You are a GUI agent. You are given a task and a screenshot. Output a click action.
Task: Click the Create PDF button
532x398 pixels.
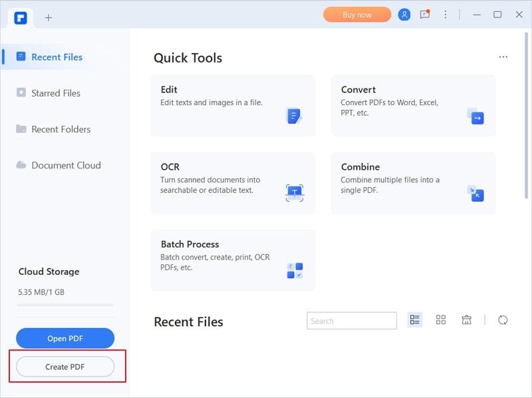pyautogui.click(x=65, y=367)
